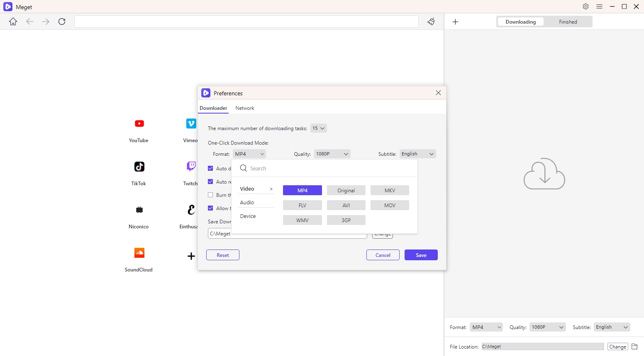
Task: Open the Quality dropdown in bottom bar
Action: (x=548, y=327)
